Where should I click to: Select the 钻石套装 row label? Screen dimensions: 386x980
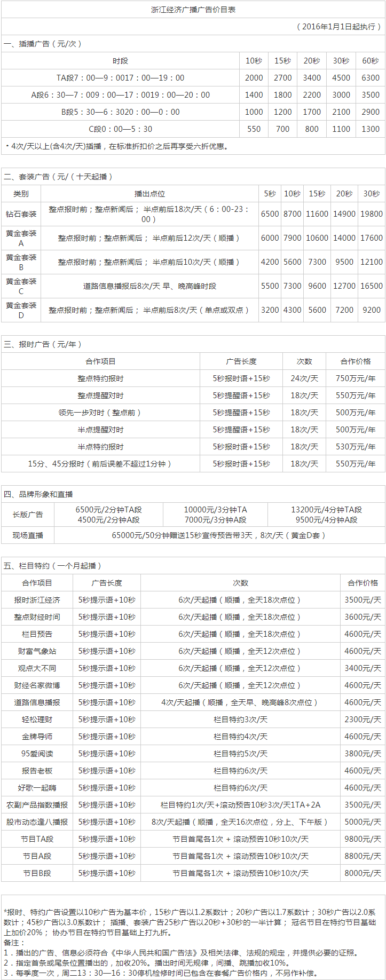click(x=21, y=214)
